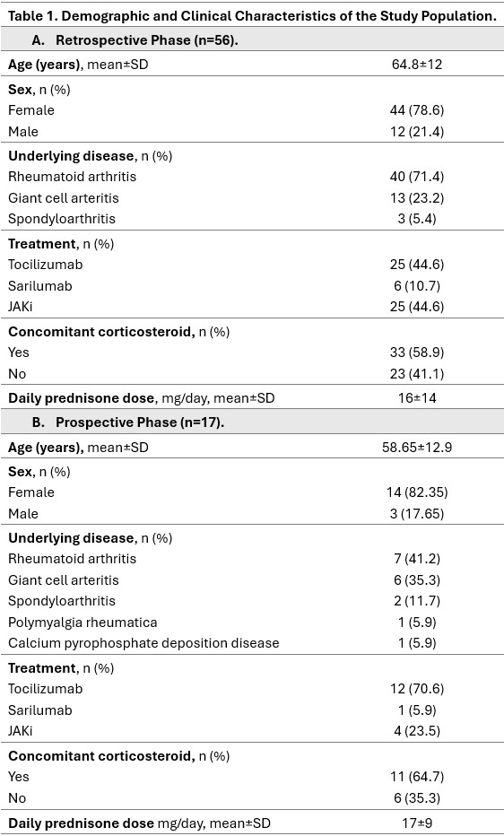Click the JAKi 4 (23.5) value
The height and width of the screenshot is (836, 504).
click(x=417, y=731)
